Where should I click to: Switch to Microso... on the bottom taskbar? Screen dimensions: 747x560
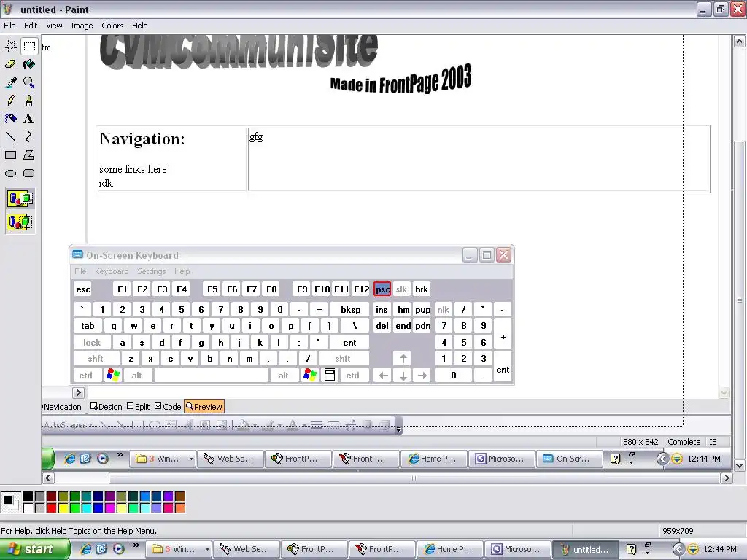pos(517,549)
